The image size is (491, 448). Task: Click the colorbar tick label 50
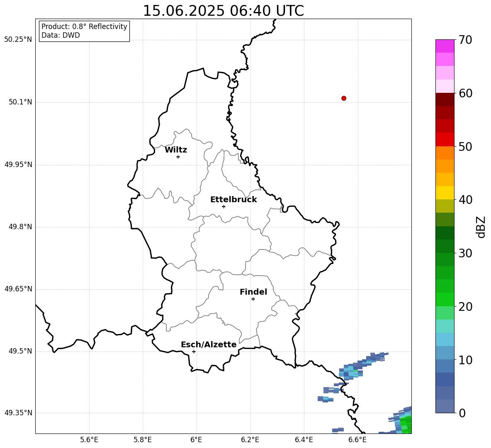coord(465,147)
